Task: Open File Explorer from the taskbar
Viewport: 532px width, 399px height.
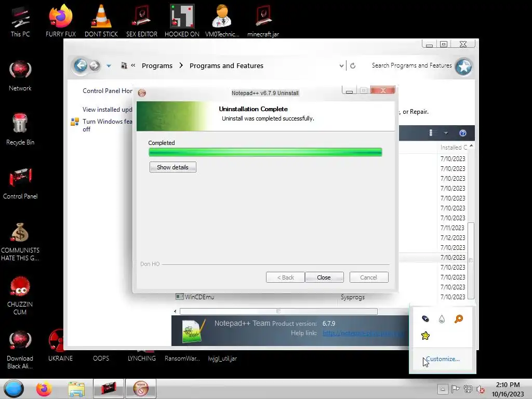Action: coord(76,389)
